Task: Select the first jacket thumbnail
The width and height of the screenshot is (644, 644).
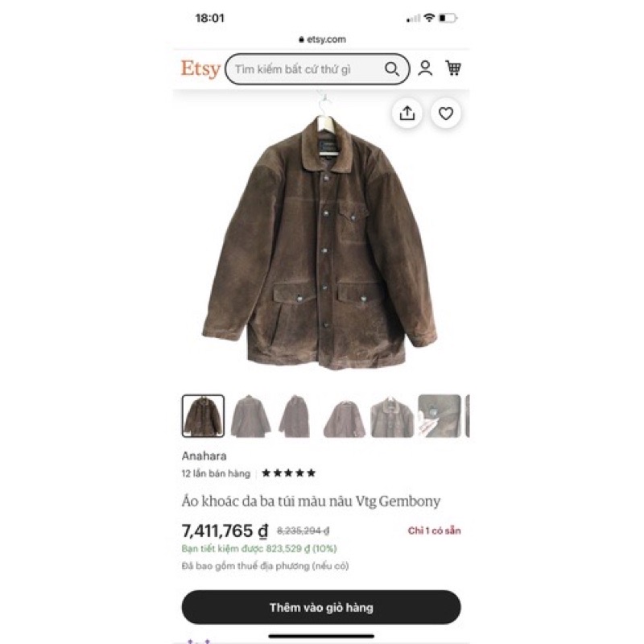Action: pyautogui.click(x=203, y=416)
